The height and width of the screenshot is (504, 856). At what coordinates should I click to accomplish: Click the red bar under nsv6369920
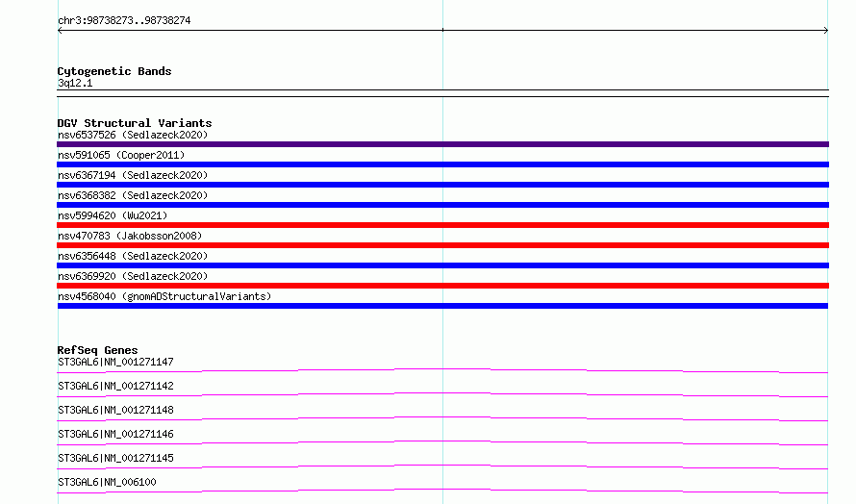coord(442,286)
